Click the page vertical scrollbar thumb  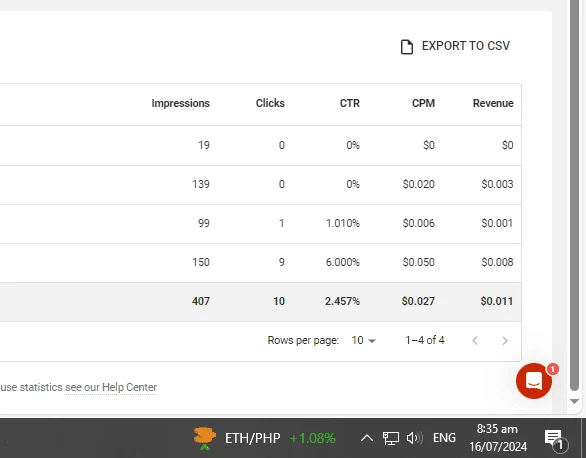pyautogui.click(x=574, y=194)
